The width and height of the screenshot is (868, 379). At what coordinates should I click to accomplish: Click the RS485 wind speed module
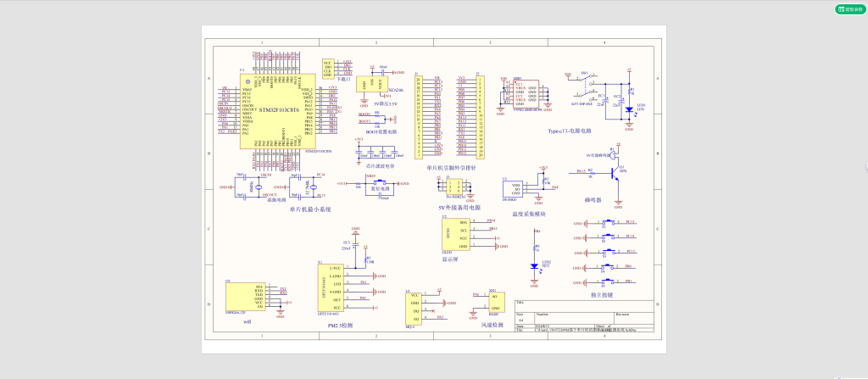493,302
